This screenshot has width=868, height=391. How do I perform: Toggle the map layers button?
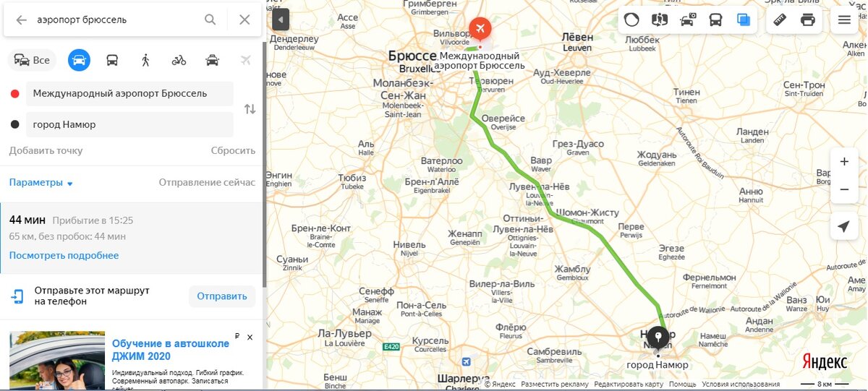tap(744, 20)
